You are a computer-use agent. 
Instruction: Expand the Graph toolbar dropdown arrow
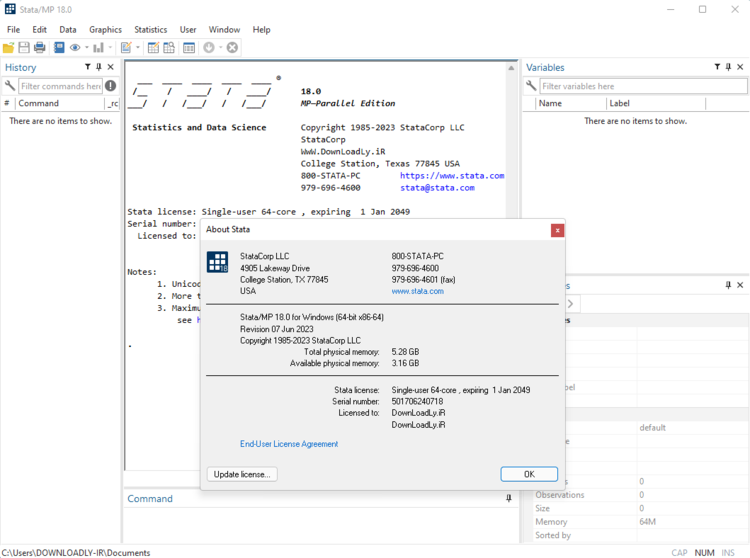(111, 48)
